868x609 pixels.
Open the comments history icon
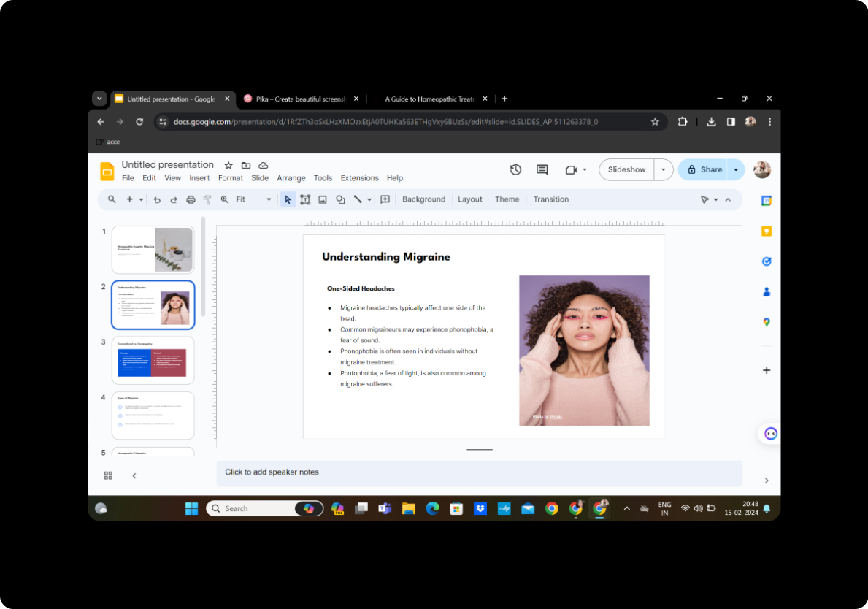tap(542, 169)
